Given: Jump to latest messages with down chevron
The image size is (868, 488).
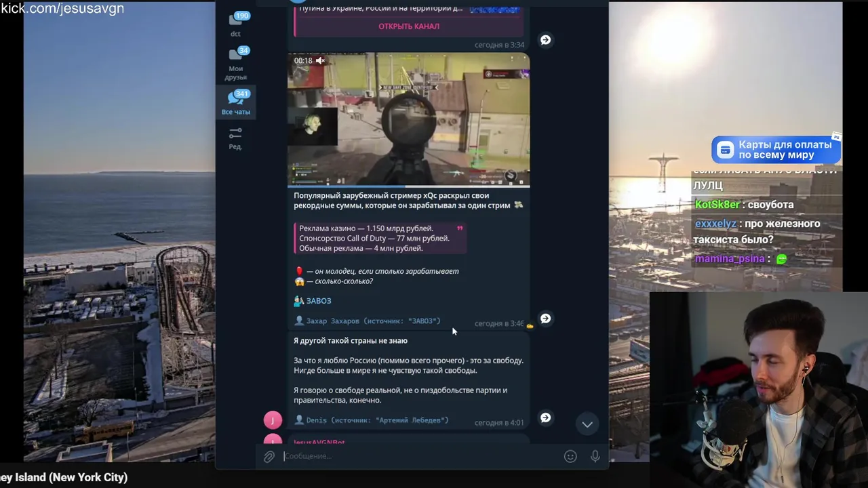Looking at the screenshot, I should point(587,424).
